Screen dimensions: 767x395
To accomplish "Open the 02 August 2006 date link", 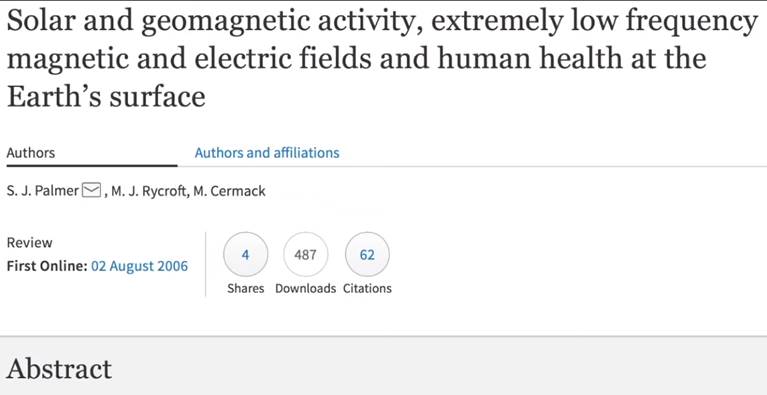I will click(x=139, y=266).
